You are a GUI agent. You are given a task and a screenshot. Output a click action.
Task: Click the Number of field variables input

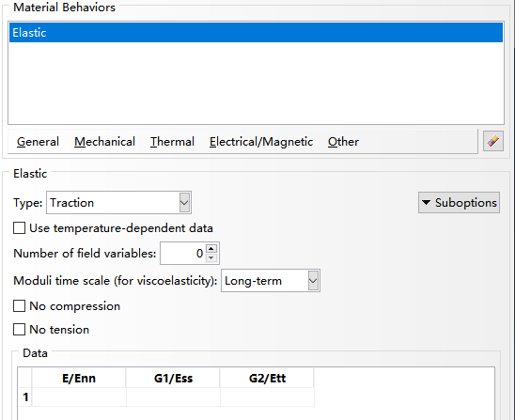tap(182, 253)
